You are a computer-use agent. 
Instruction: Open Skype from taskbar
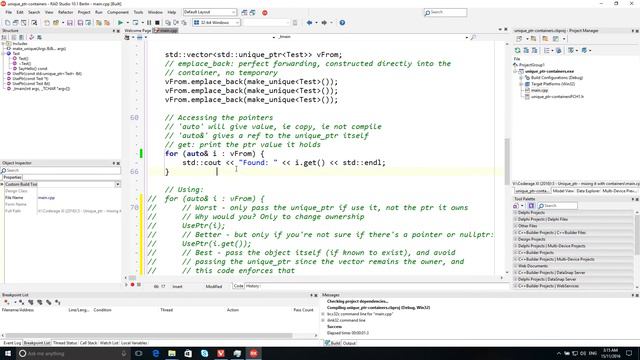tap(204, 353)
